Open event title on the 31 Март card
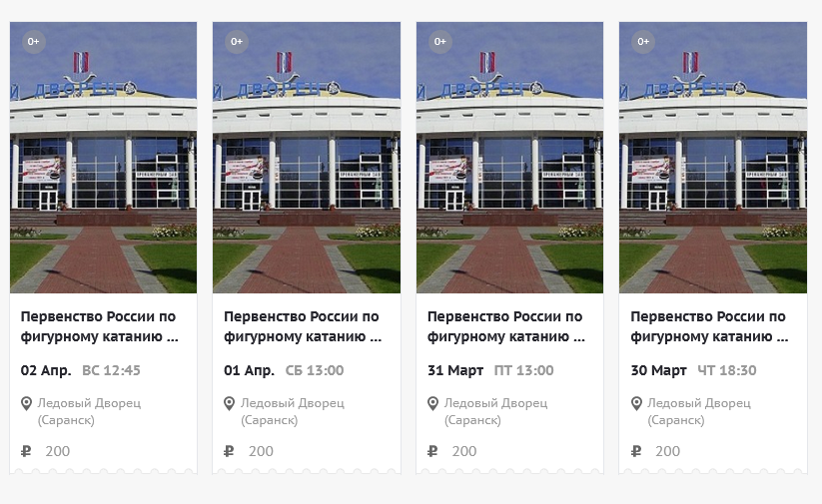This screenshot has height=504, width=822. click(x=506, y=326)
